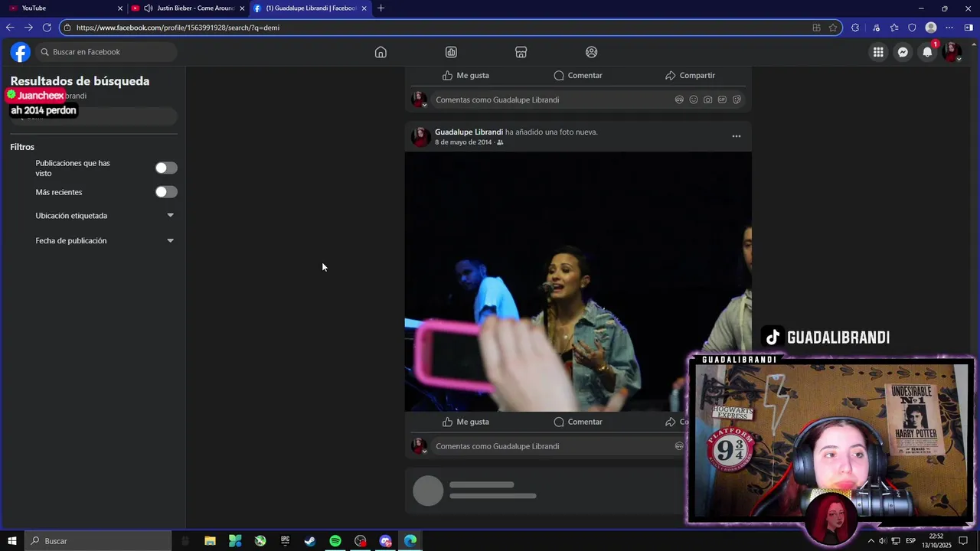Click Me gusta on the top post
Screen dimensions: 980x551
click(465, 75)
